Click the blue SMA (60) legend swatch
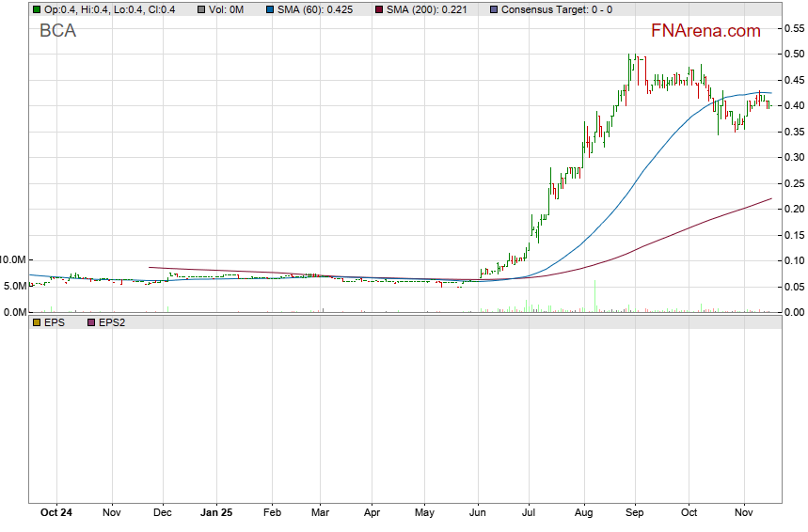Image resolution: width=808 pixels, height=532 pixels. coord(269,8)
